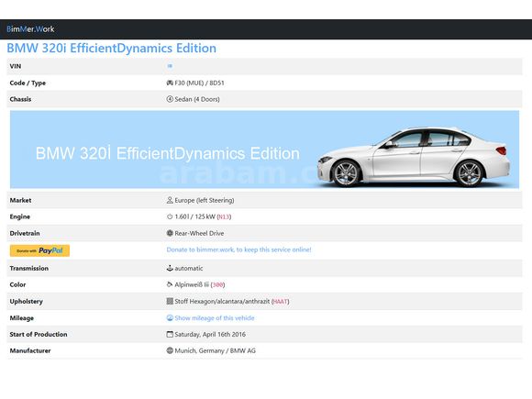Open the Donate to bimmer.work link
The width and height of the screenshot is (532, 399).
tap(238, 249)
